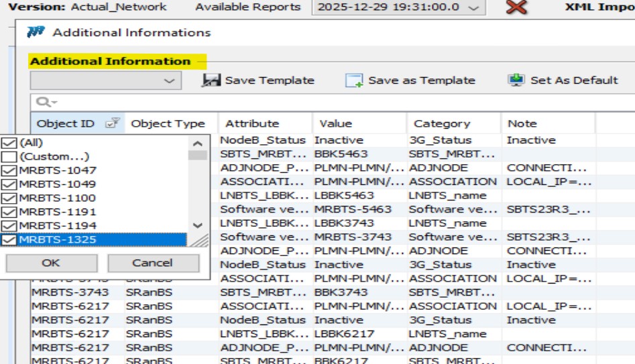Click the Save Template disk icon

(212, 80)
